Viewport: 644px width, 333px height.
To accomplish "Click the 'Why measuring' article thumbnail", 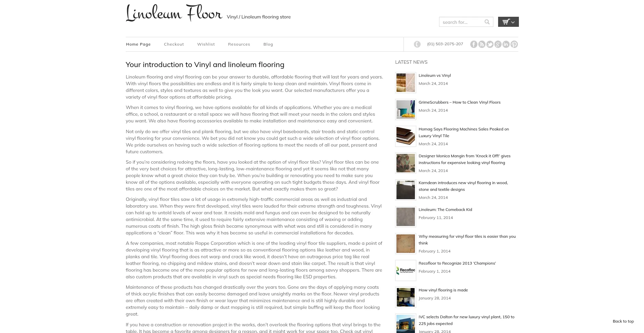I will coord(406,243).
